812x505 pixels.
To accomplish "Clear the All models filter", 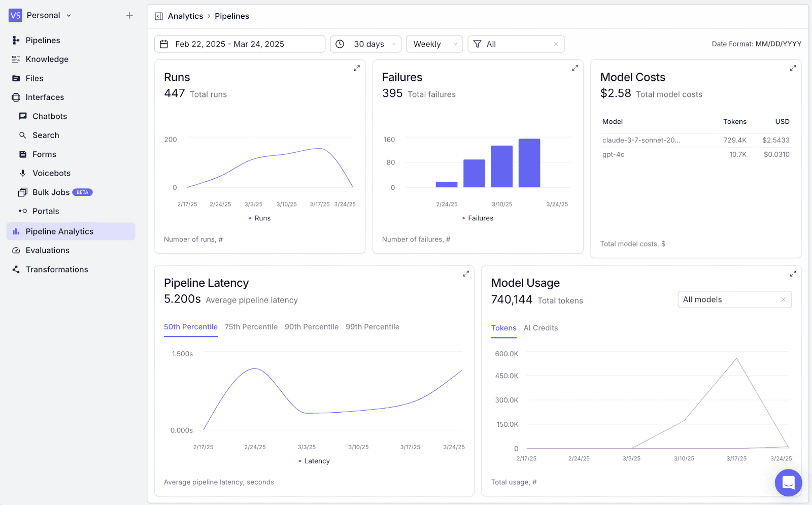I will pos(783,299).
